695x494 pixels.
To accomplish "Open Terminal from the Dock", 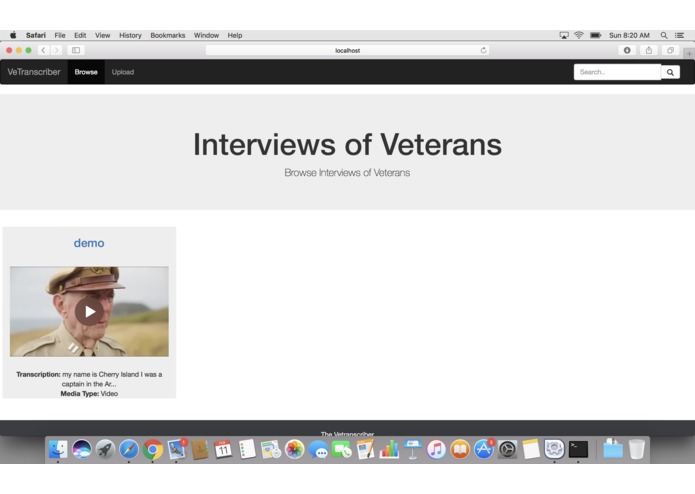I will (x=578, y=449).
